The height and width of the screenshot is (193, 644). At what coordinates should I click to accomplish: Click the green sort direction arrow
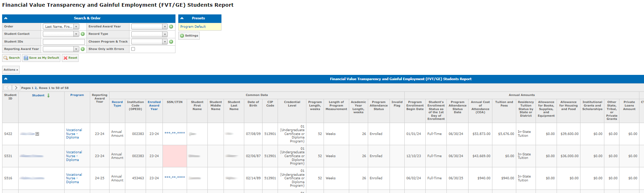[48, 96]
